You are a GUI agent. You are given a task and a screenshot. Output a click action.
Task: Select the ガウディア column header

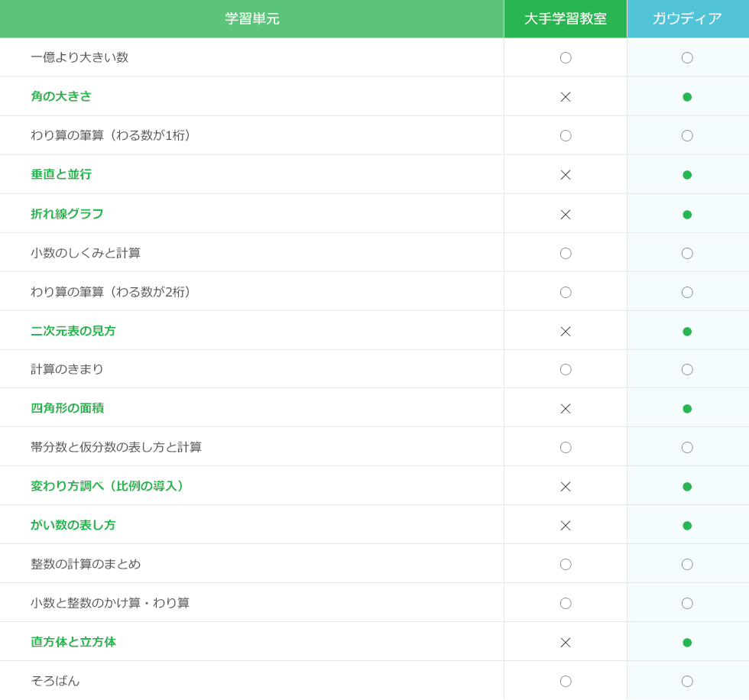(x=687, y=19)
